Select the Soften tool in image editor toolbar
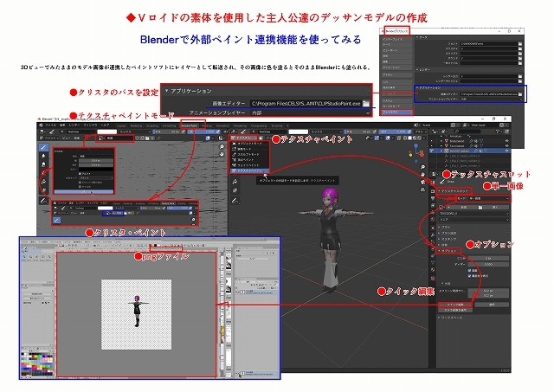The width and height of the screenshot is (554, 392). [43, 156]
